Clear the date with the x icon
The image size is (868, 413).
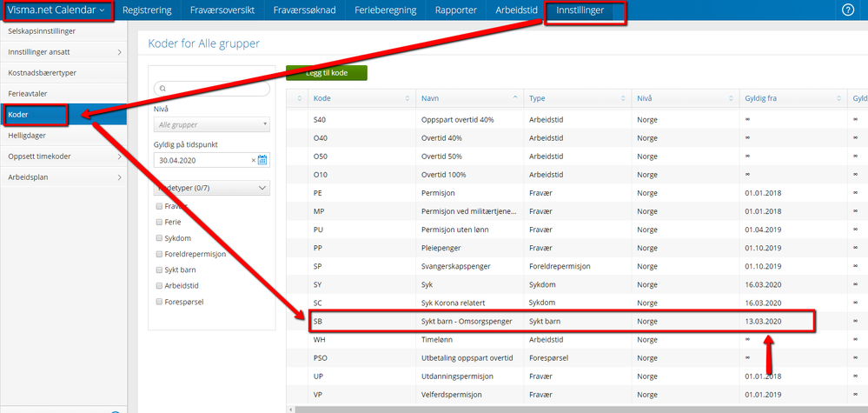pyautogui.click(x=254, y=160)
